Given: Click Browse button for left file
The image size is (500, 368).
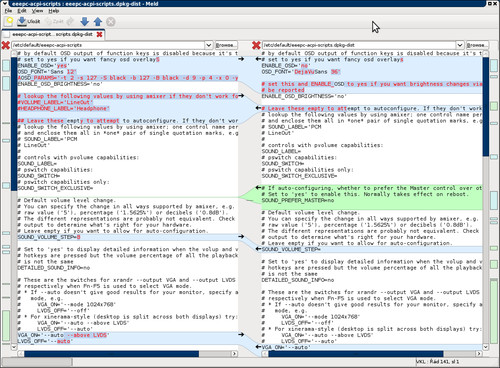Looking at the screenshot, I should [x=226, y=45].
